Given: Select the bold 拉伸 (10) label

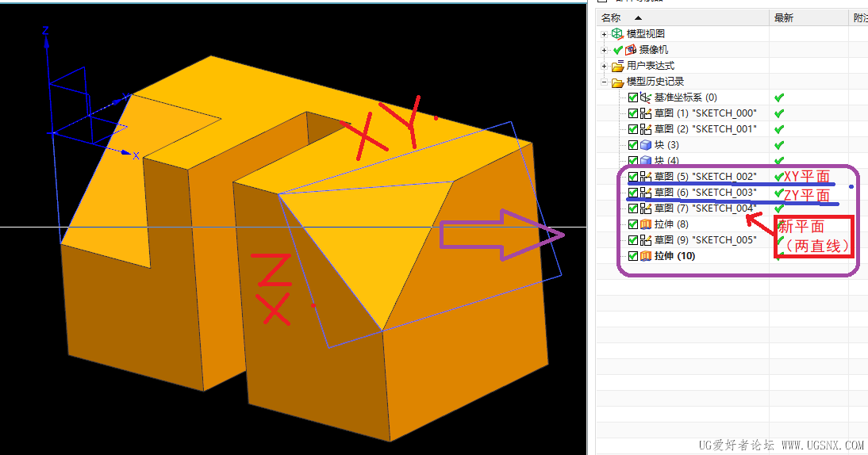Looking at the screenshot, I should [x=675, y=256].
